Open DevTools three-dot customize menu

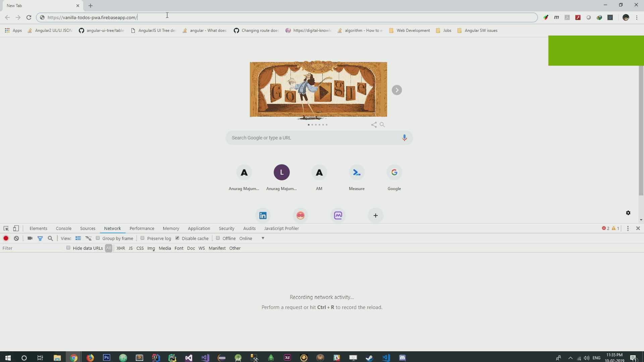[x=628, y=228]
